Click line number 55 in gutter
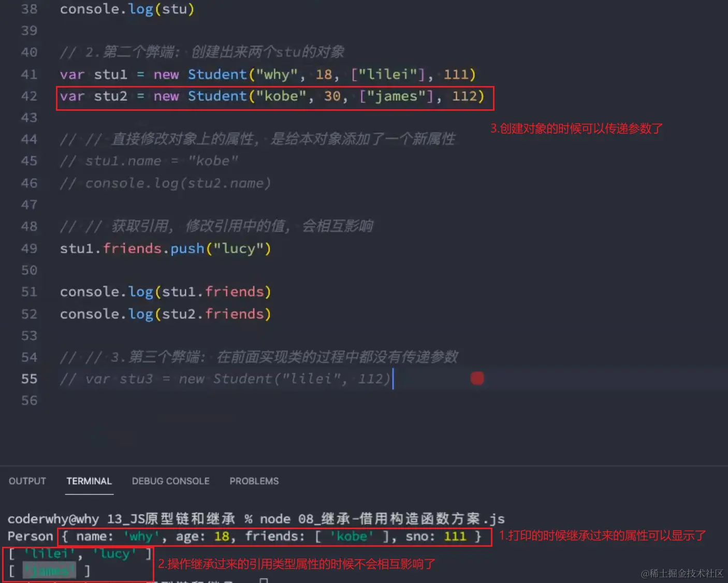This screenshot has width=728, height=583. pos(29,379)
